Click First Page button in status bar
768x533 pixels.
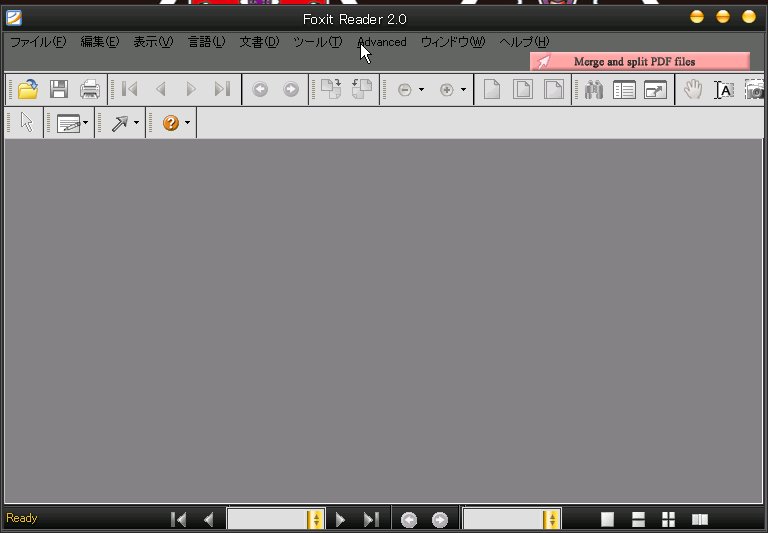click(x=178, y=520)
